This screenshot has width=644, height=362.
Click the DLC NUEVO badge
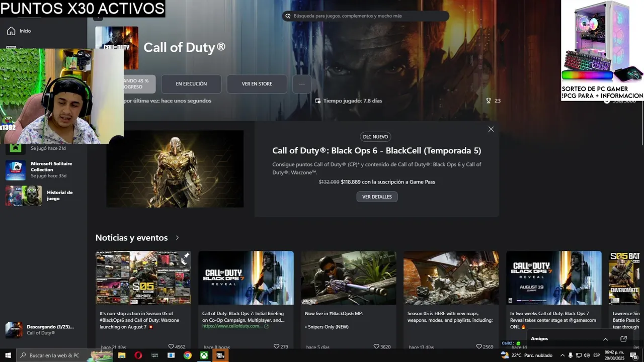(x=376, y=137)
